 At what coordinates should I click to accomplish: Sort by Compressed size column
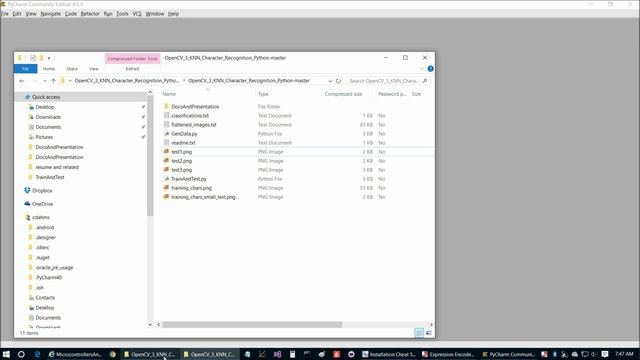(343, 94)
